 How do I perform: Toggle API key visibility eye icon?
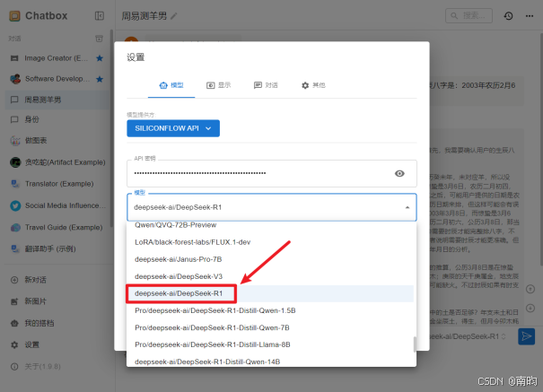pos(399,173)
